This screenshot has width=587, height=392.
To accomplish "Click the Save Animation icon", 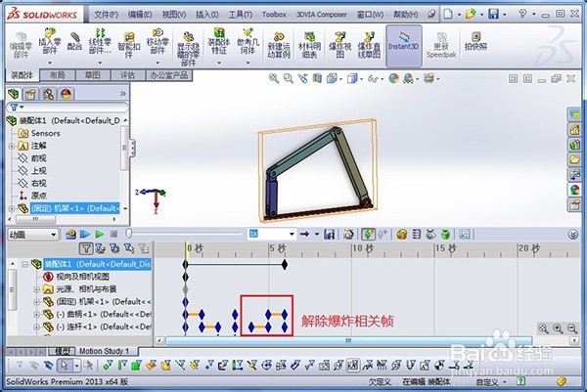I will [329, 235].
